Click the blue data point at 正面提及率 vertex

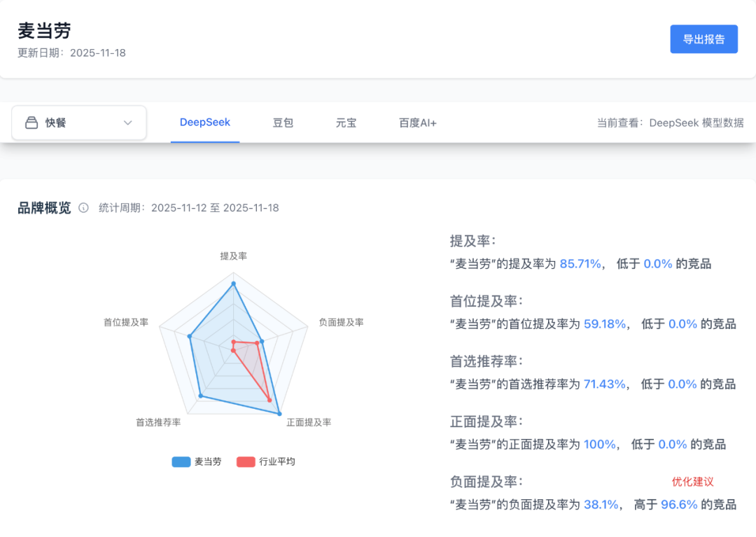279,414
